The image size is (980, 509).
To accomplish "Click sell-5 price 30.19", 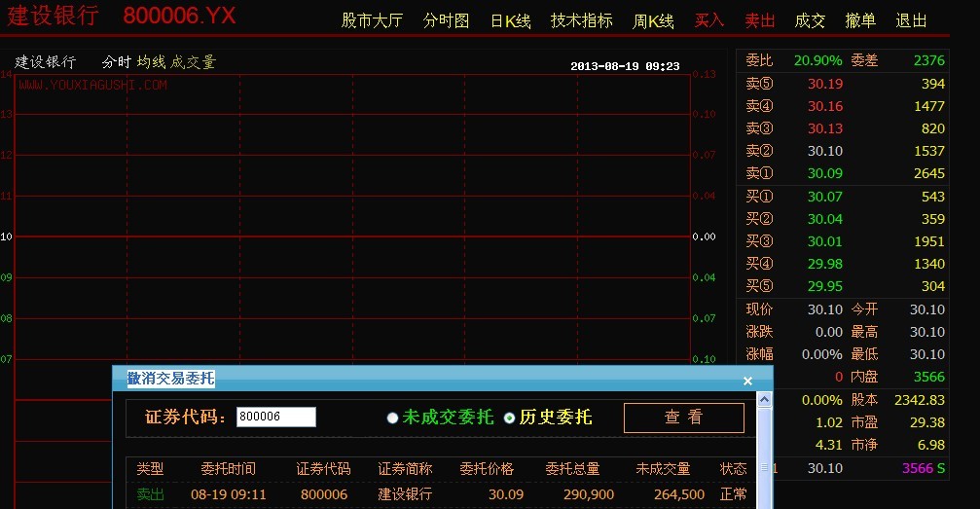I will [825, 84].
